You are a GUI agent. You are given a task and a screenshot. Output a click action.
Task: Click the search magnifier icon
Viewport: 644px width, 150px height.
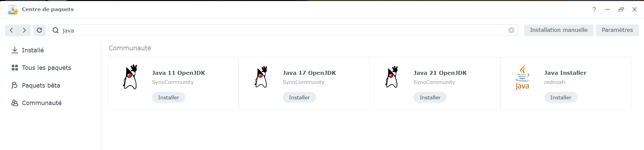click(56, 30)
